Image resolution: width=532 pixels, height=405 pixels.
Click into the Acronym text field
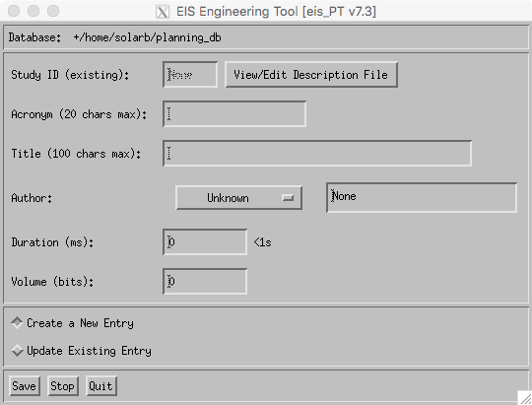click(x=234, y=113)
